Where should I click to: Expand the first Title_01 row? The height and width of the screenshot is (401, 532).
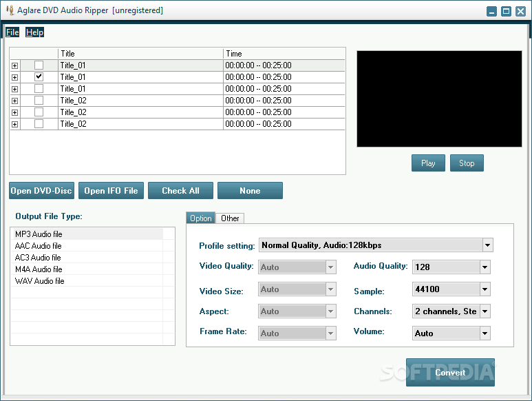pos(14,65)
